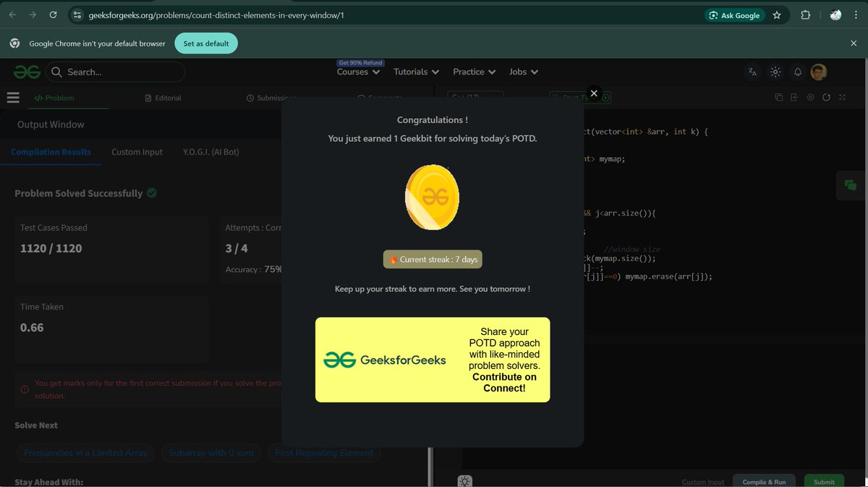
Task: Open Chrome profile avatar
Action: click(835, 14)
